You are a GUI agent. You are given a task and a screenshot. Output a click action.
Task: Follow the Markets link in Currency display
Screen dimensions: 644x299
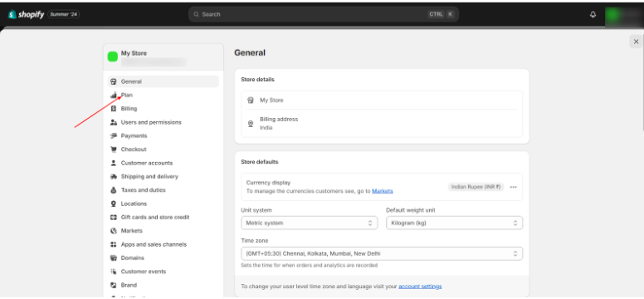point(383,191)
